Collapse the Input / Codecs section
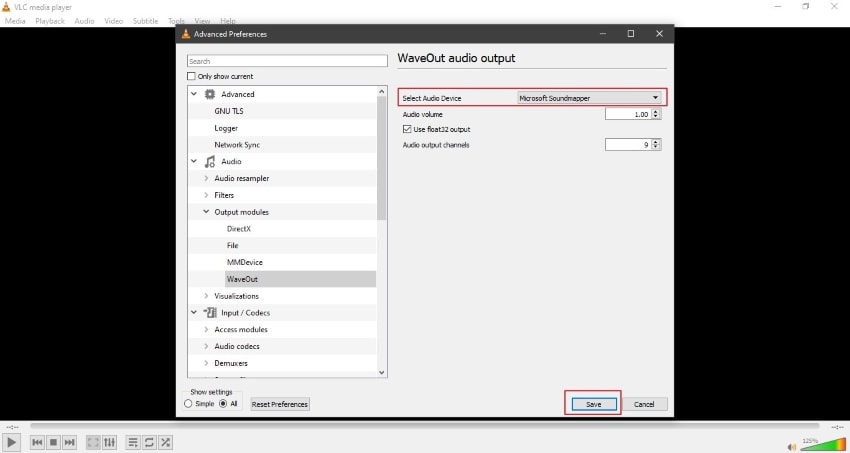The width and height of the screenshot is (850, 453). click(x=194, y=313)
